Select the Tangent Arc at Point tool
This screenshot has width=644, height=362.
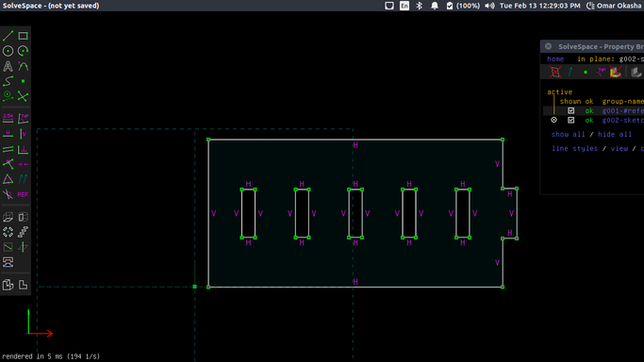point(23,66)
